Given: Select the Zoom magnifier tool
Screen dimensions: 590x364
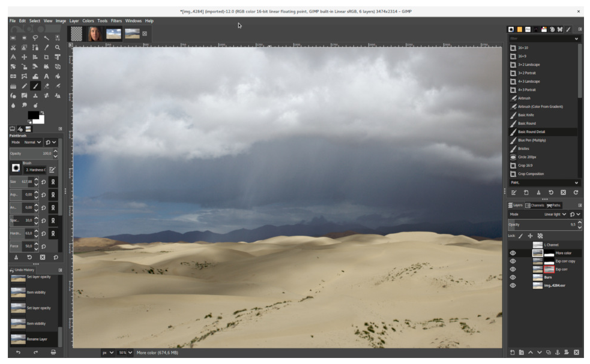Looking at the screenshot, I should coord(58,47).
